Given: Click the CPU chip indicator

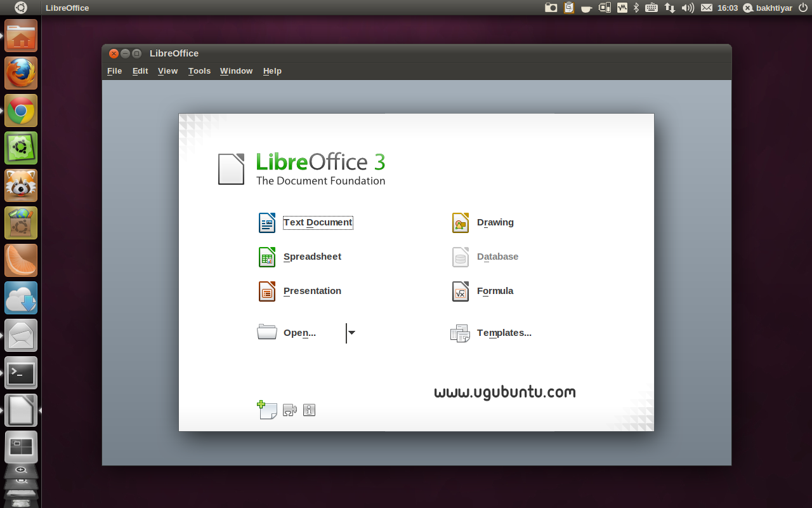Looking at the screenshot, I should click(605, 8).
